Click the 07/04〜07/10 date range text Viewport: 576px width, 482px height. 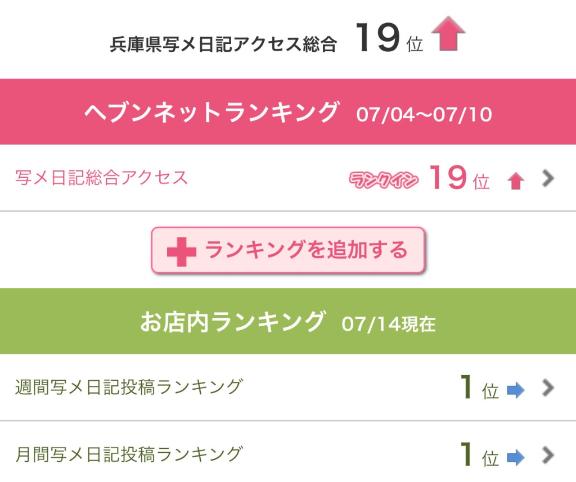tap(424, 114)
